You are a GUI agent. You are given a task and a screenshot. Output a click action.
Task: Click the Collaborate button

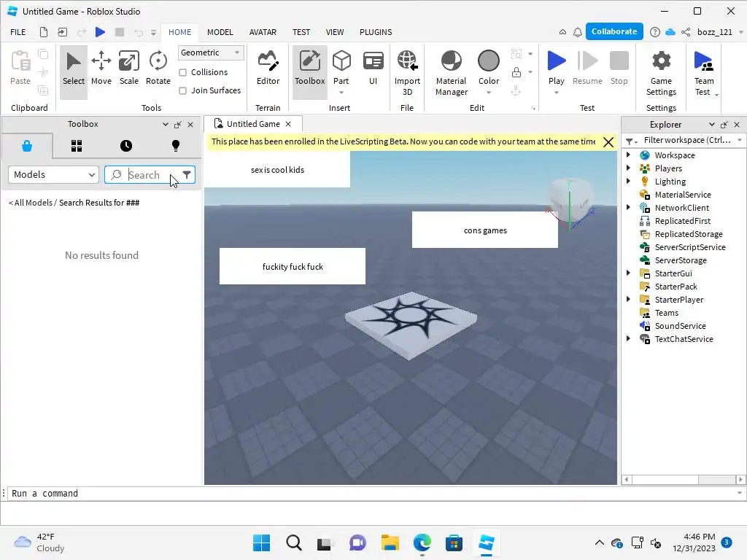point(614,31)
